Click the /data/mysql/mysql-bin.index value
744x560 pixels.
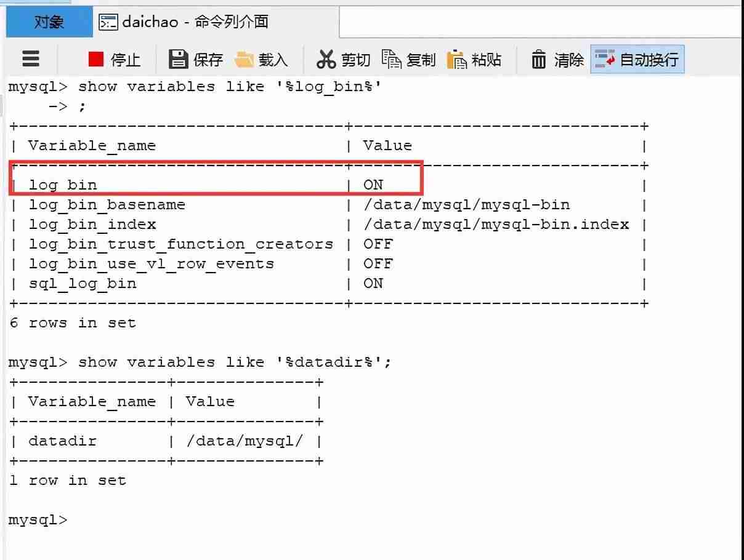(x=496, y=224)
